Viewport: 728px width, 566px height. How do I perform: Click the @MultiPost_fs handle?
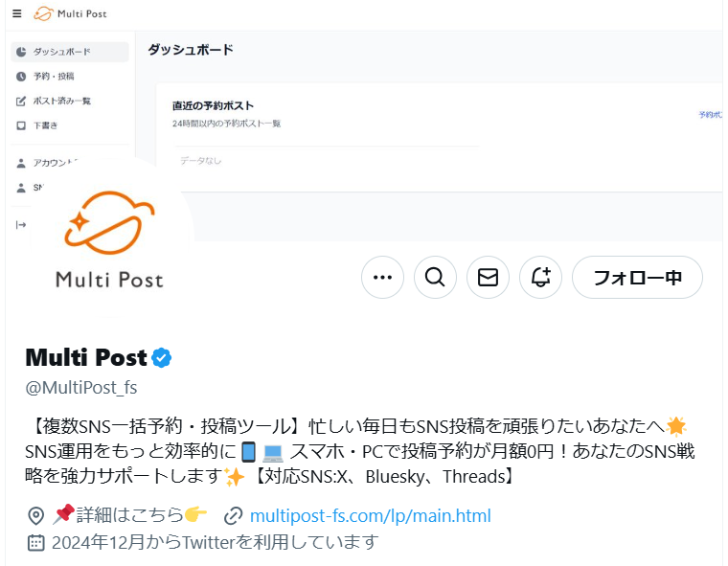pos(81,387)
